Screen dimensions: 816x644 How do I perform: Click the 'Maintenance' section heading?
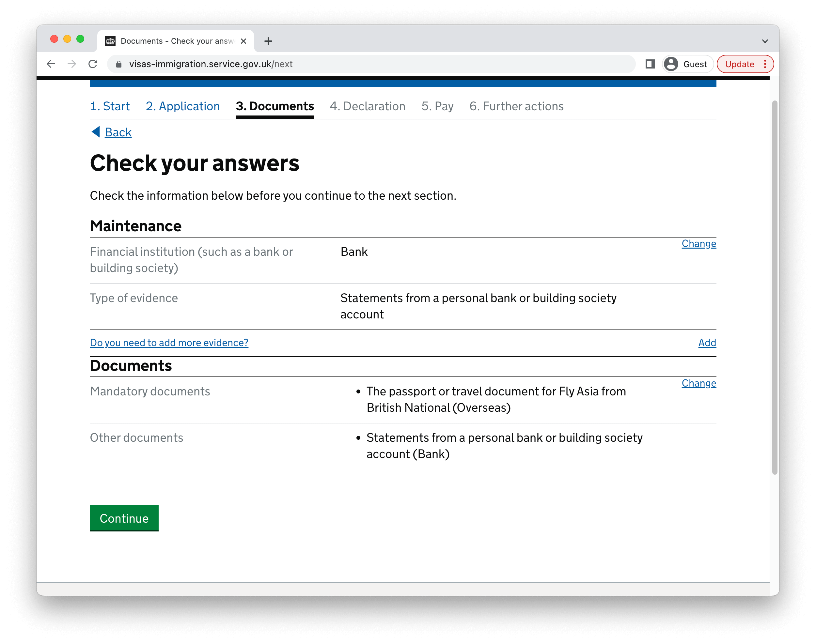tap(136, 226)
